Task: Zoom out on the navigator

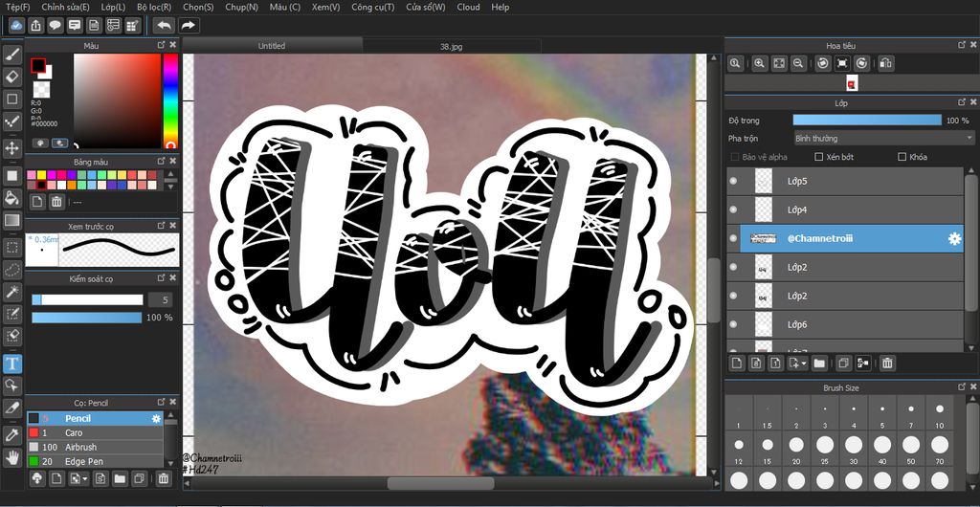Action: click(797, 63)
